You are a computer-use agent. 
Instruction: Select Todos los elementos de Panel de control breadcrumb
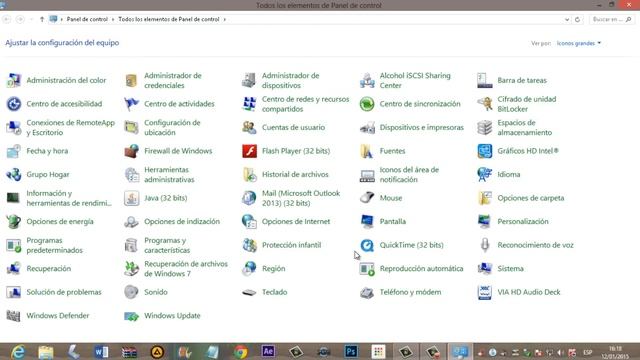[169, 19]
